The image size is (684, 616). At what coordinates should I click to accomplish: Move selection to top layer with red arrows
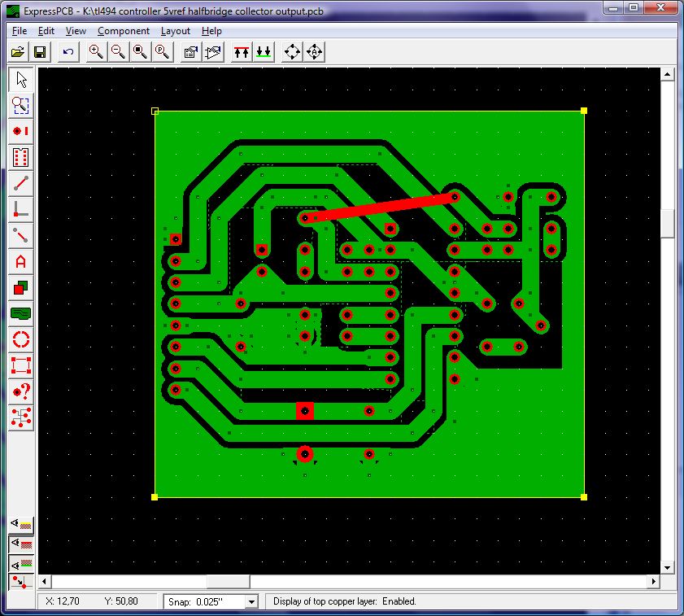pos(242,52)
